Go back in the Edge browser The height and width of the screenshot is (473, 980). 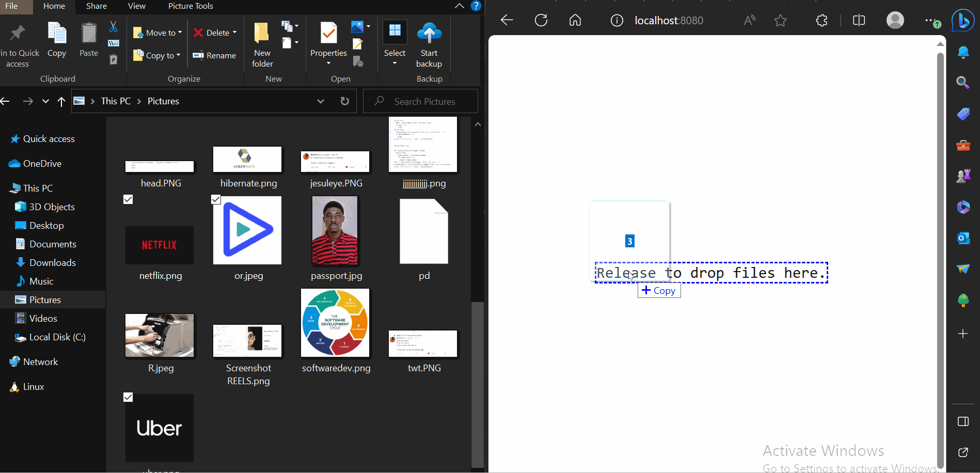point(507,20)
